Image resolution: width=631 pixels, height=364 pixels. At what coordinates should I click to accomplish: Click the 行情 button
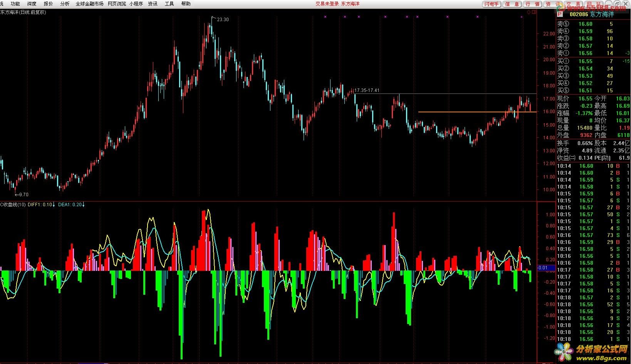tap(532, 4)
